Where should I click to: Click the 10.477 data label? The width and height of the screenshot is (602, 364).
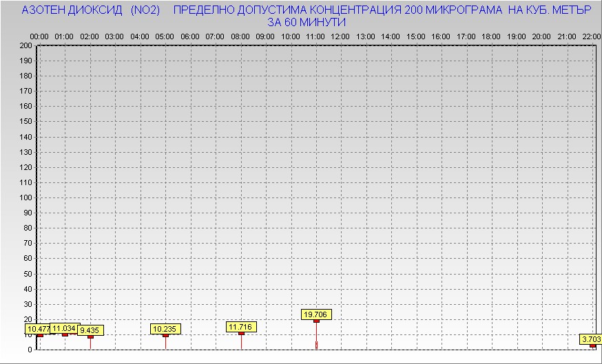pyautogui.click(x=37, y=329)
